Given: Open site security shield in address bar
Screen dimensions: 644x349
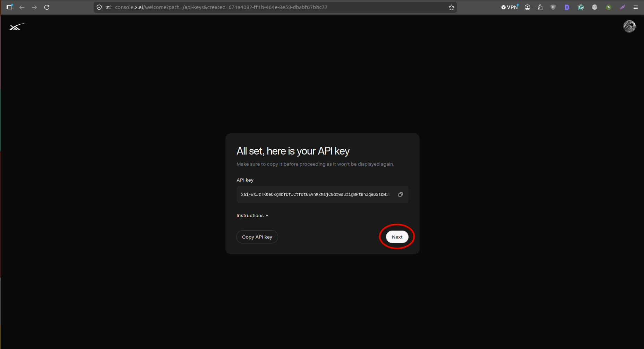Looking at the screenshot, I should [99, 7].
